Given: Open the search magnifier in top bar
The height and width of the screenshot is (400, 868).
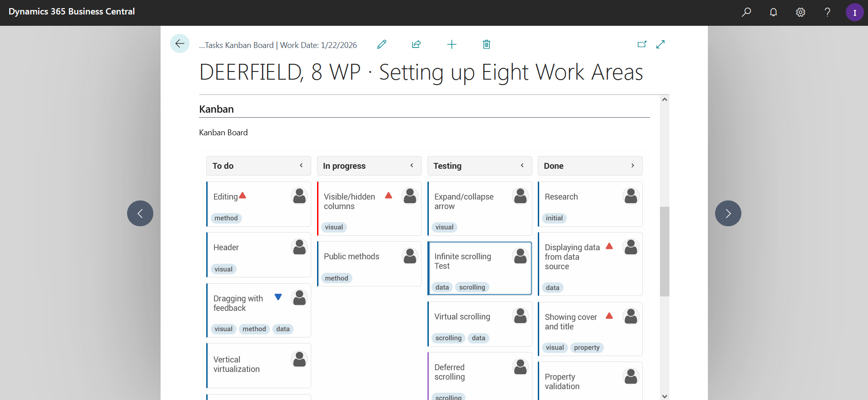Looking at the screenshot, I should click(x=746, y=12).
